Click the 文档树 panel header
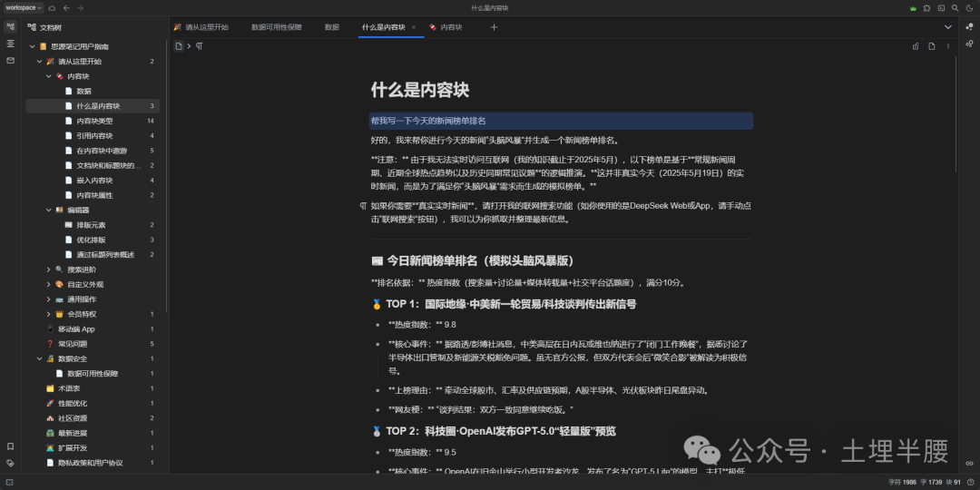Viewport: 980px width, 490px height. (x=50, y=27)
